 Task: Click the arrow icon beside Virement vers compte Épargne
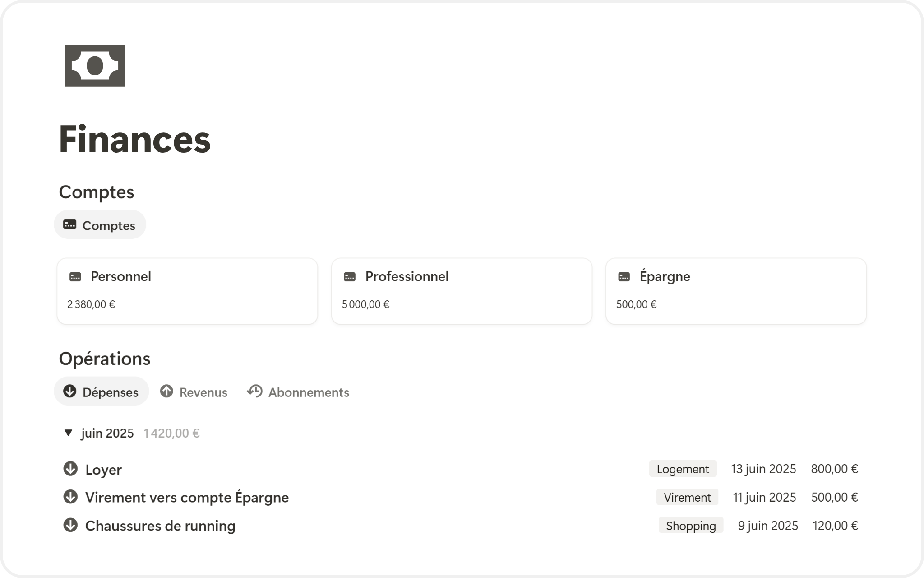[70, 497]
